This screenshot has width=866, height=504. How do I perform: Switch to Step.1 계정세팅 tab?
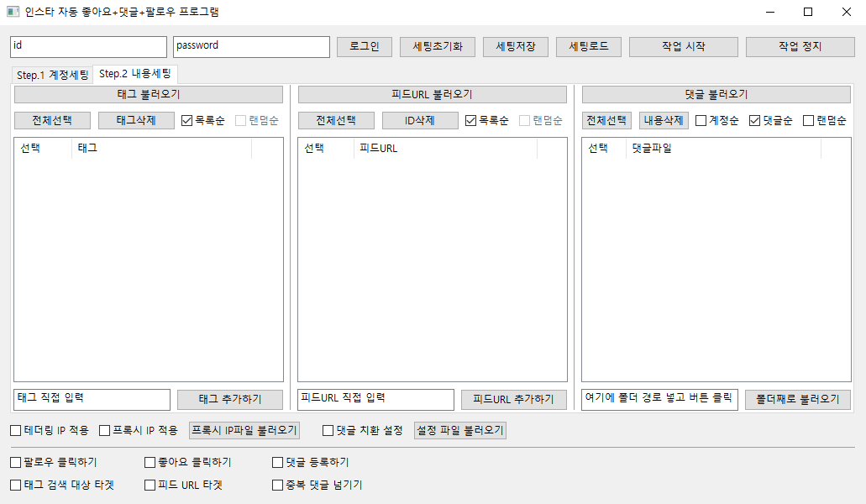52,76
